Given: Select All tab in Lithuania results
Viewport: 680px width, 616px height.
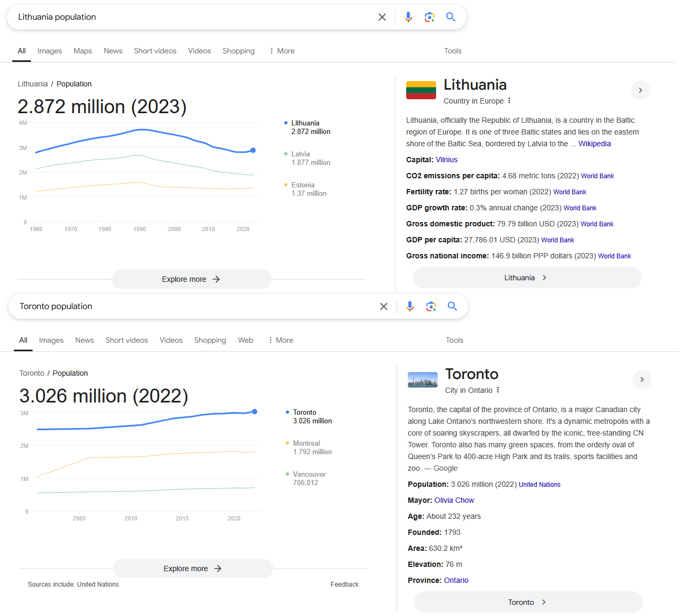Looking at the screenshot, I should pyautogui.click(x=21, y=51).
